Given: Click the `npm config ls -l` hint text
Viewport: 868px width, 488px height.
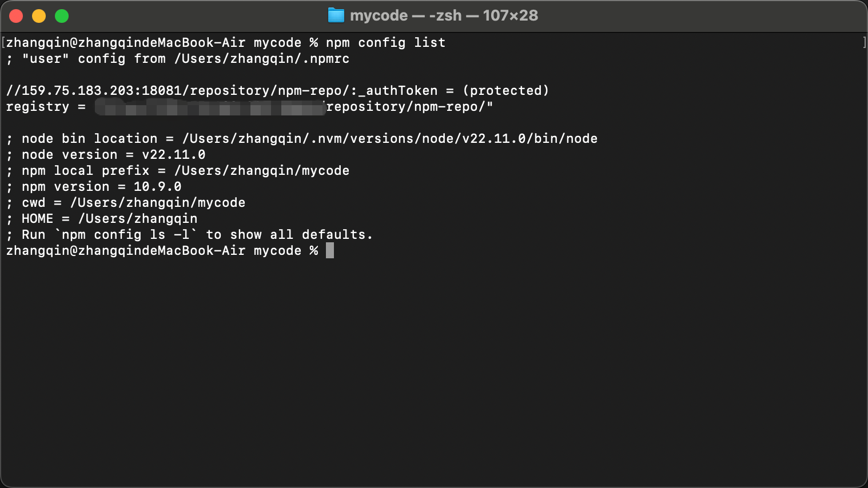Looking at the screenshot, I should click(125, 235).
